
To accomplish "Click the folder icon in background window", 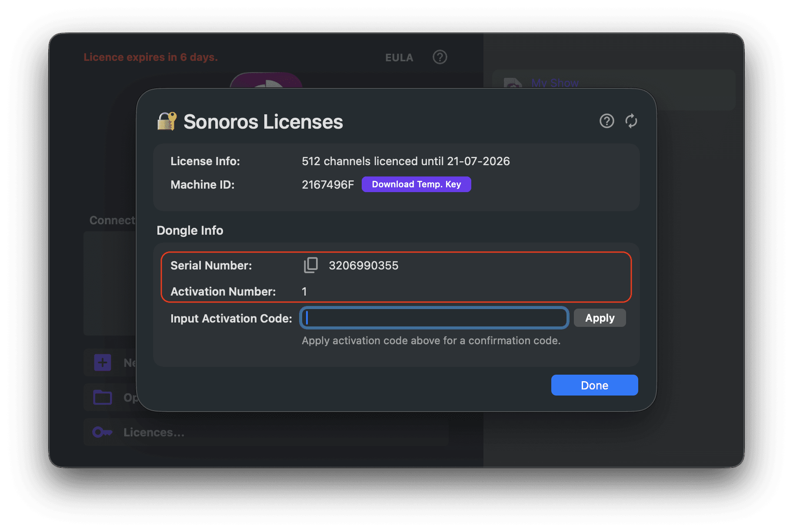I will click(103, 397).
